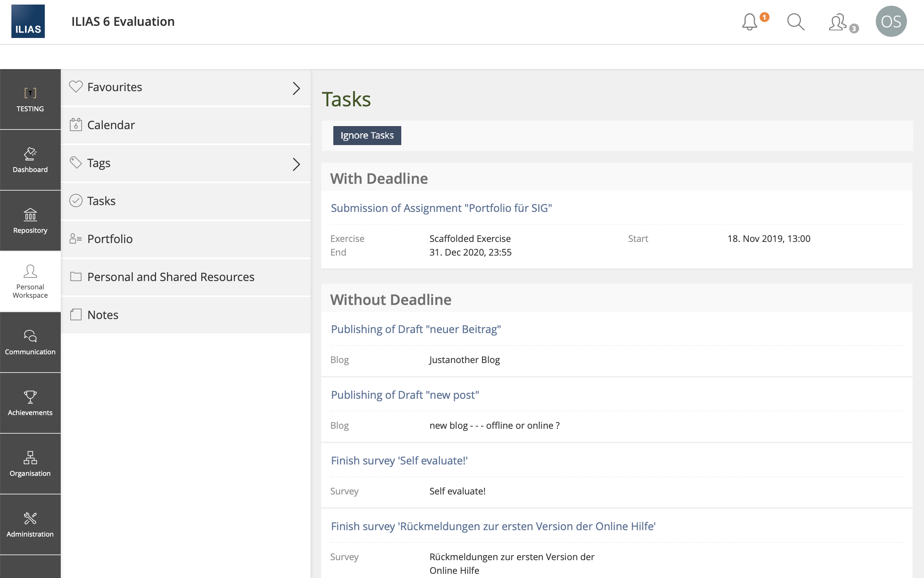Open the Dashboard sidebar icon
924x578 pixels.
30,160
